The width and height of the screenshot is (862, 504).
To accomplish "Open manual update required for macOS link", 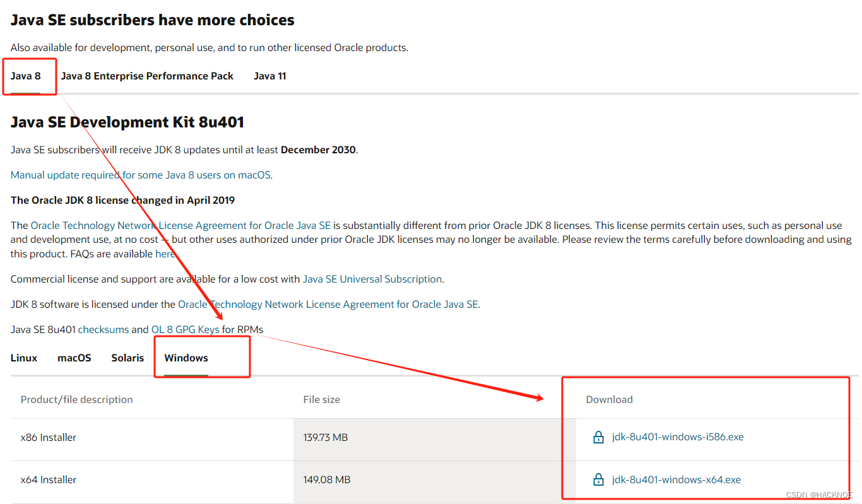I will 141,175.
